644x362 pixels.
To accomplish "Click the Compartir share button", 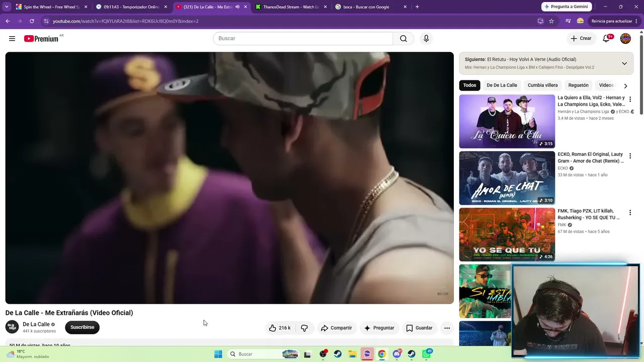I will [337, 328].
